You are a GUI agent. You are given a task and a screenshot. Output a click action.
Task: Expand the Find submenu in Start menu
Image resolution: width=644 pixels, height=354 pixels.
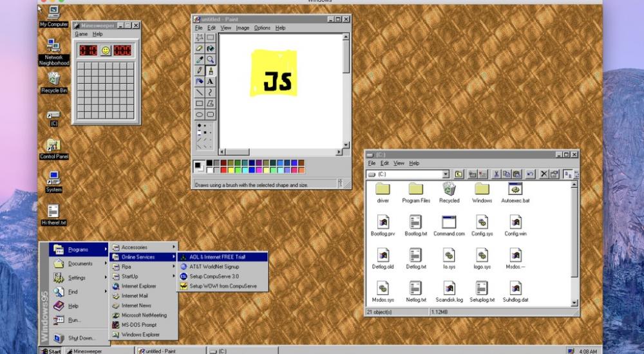point(79,292)
